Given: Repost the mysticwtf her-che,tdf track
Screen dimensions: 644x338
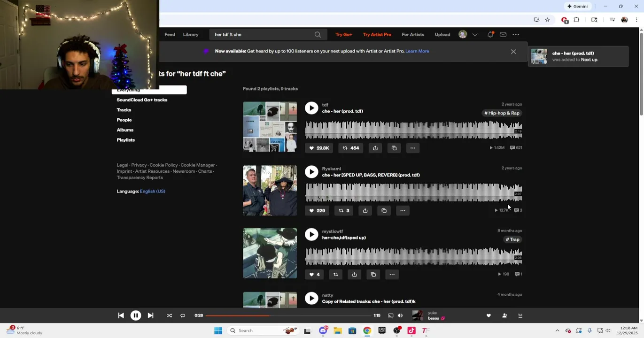Looking at the screenshot, I should coord(335,274).
